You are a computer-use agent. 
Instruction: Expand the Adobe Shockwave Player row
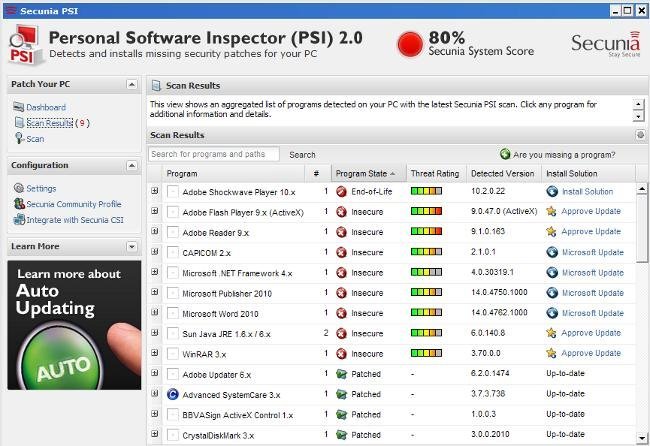[155, 191]
